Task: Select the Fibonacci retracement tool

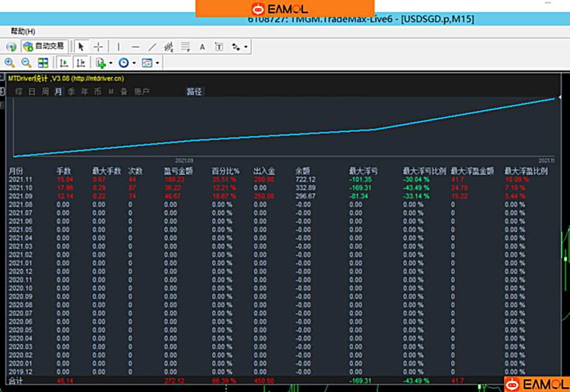Action: (186, 47)
